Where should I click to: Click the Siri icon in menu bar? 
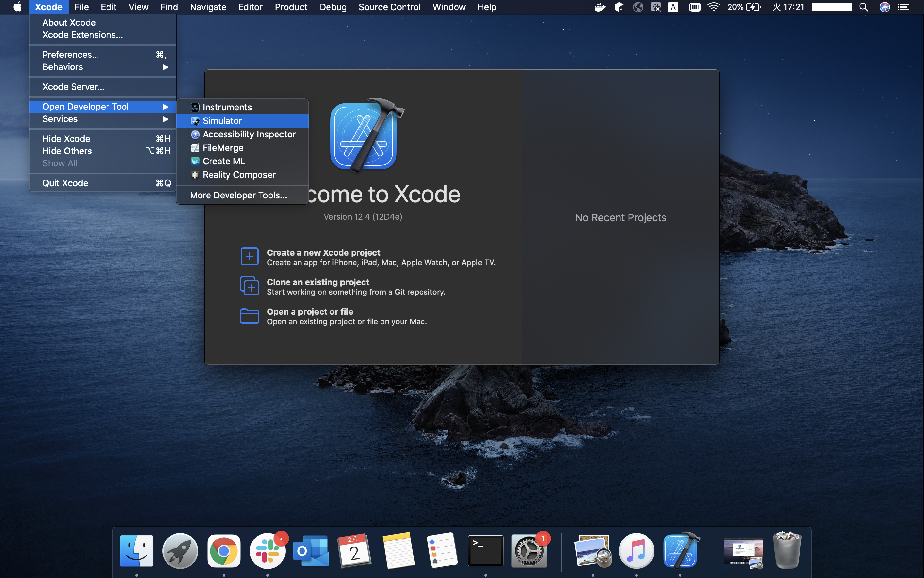point(885,7)
